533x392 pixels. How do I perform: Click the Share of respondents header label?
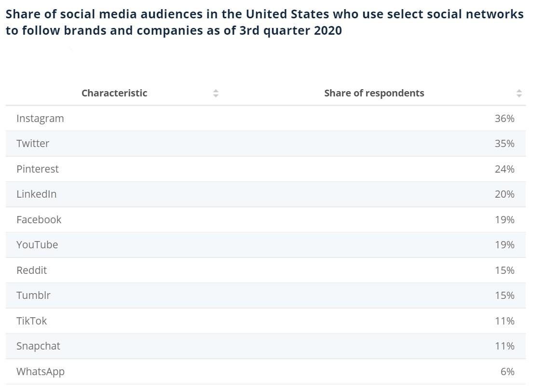[374, 93]
